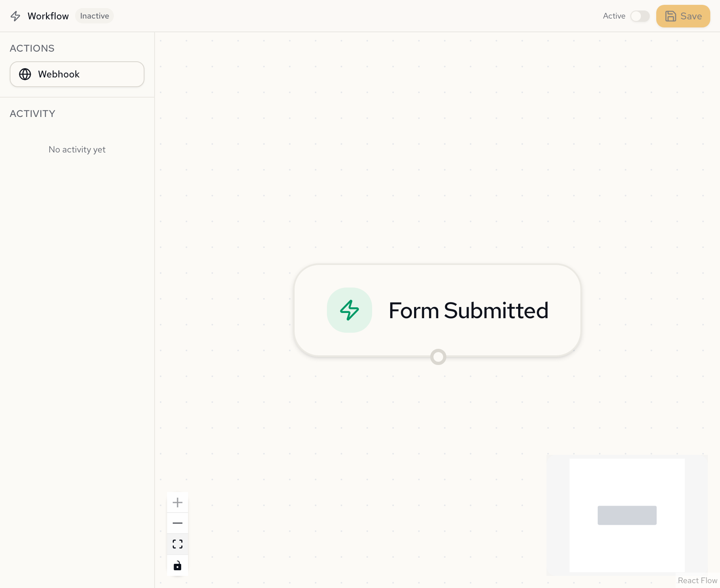This screenshot has height=588, width=720.
Task: Toggle the workflow from Inactive to Active
Action: [x=640, y=17]
